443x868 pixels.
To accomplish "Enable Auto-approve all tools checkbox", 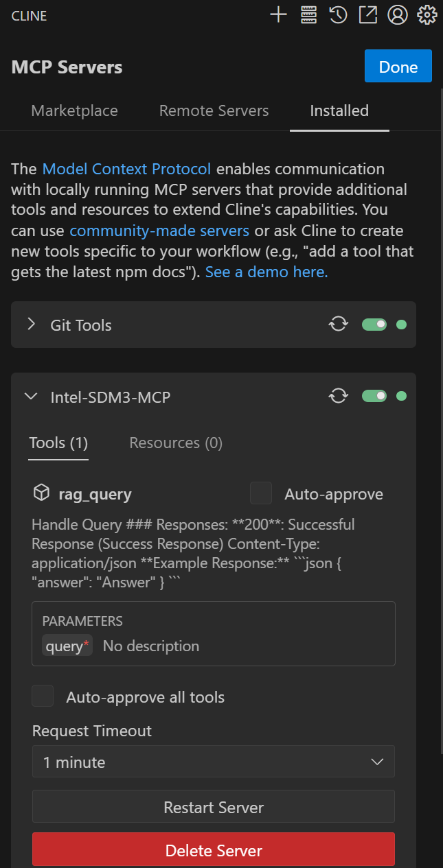I will 43,696.
